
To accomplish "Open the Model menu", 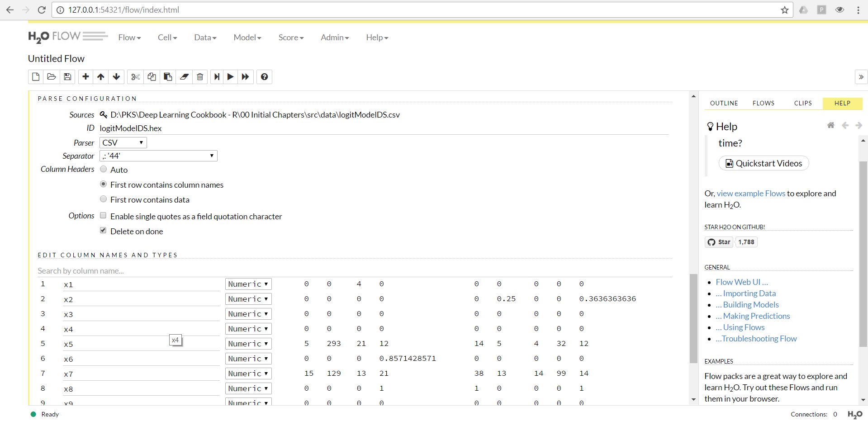I will pyautogui.click(x=247, y=38).
